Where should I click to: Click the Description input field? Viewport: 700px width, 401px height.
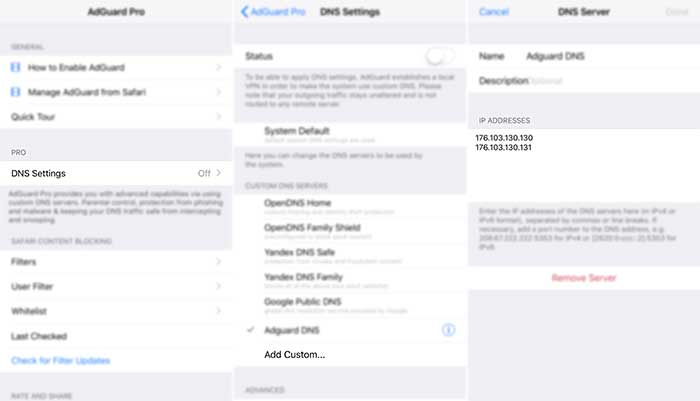600,80
